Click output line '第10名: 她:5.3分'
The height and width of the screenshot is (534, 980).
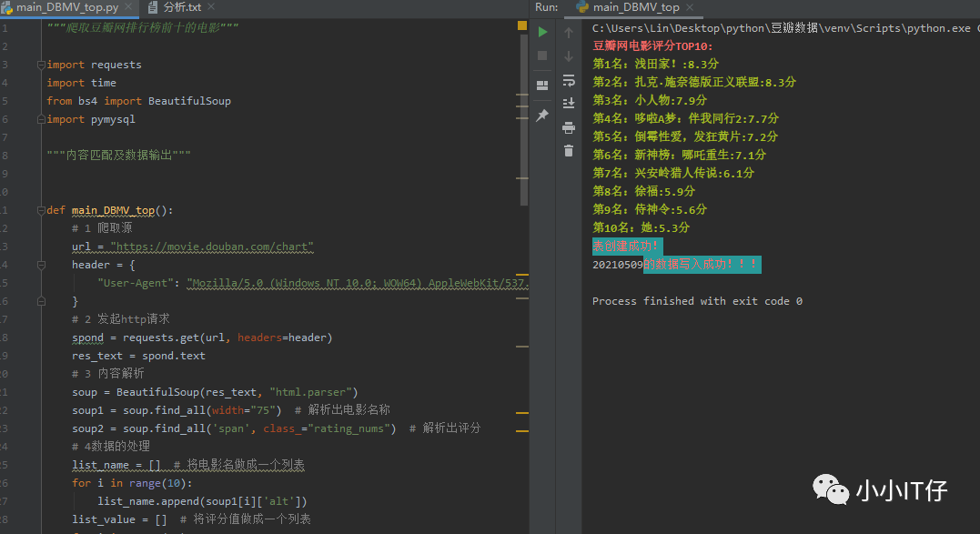click(641, 227)
